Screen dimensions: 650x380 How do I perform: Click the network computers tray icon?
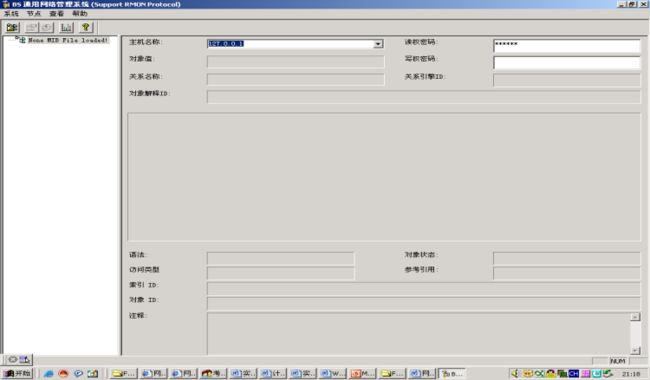(562, 373)
